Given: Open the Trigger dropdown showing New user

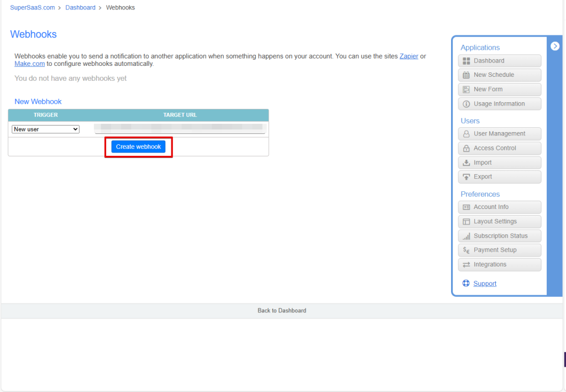Looking at the screenshot, I should point(46,129).
